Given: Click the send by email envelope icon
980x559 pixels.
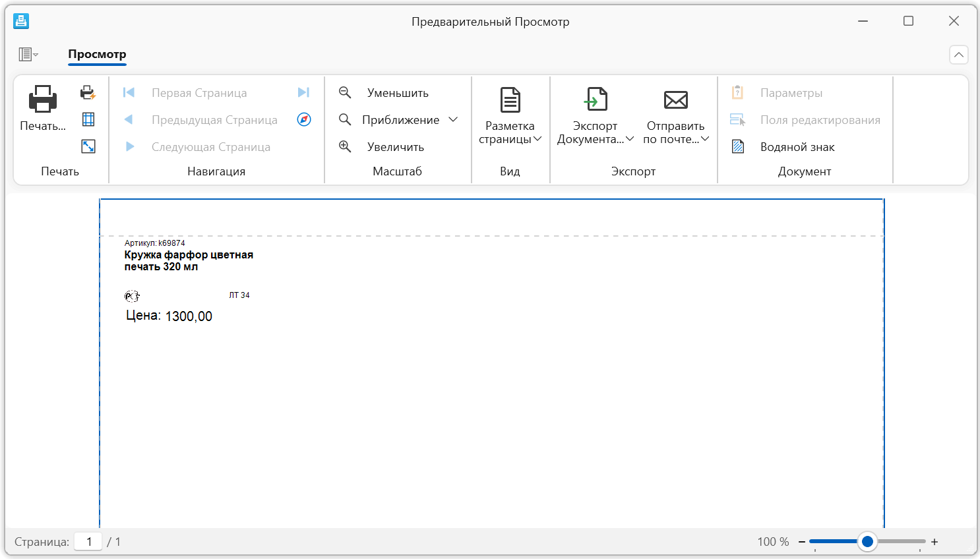Looking at the screenshot, I should 676,100.
